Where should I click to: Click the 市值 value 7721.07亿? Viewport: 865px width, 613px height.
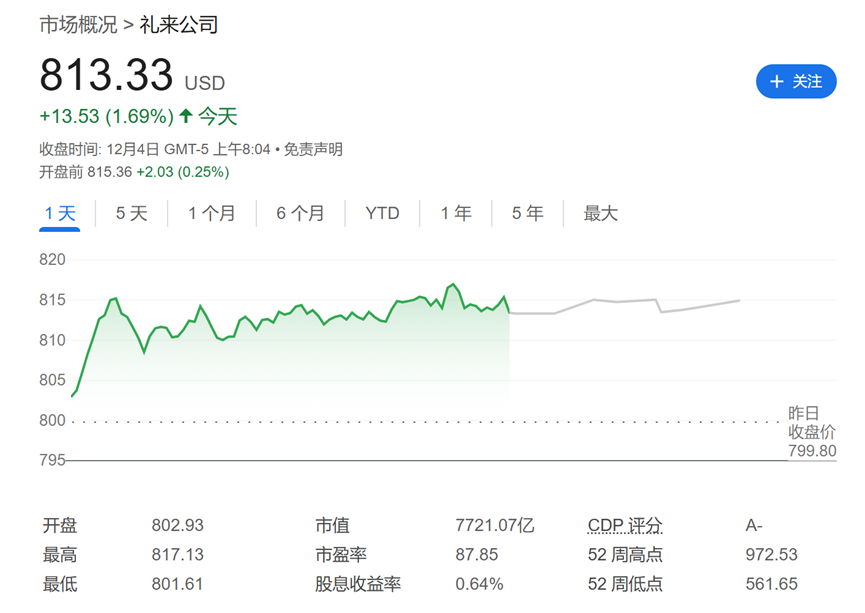[x=494, y=525]
